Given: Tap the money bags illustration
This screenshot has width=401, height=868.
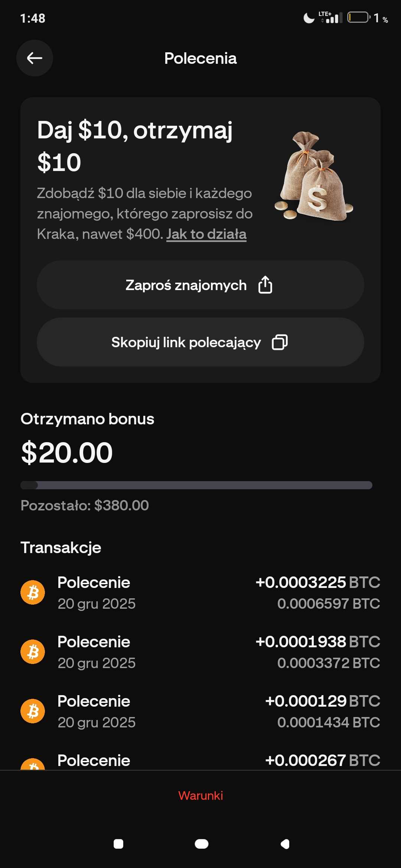Looking at the screenshot, I should coord(314,177).
